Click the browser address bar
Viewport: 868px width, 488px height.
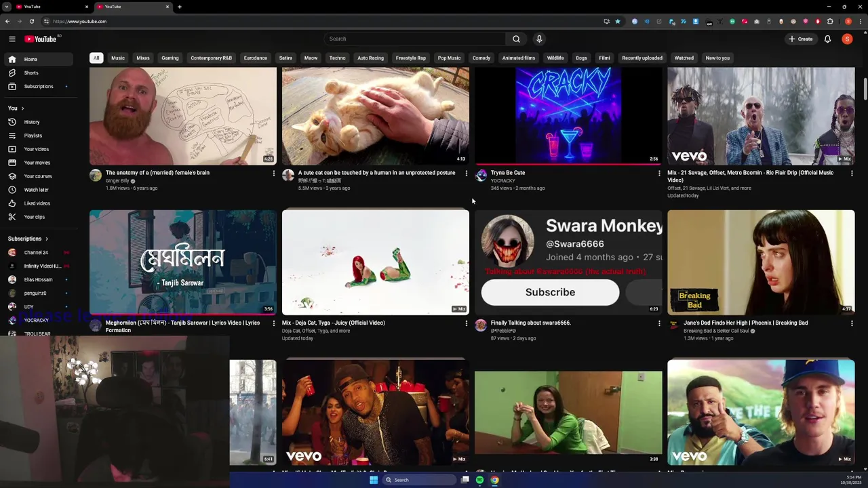click(x=325, y=21)
